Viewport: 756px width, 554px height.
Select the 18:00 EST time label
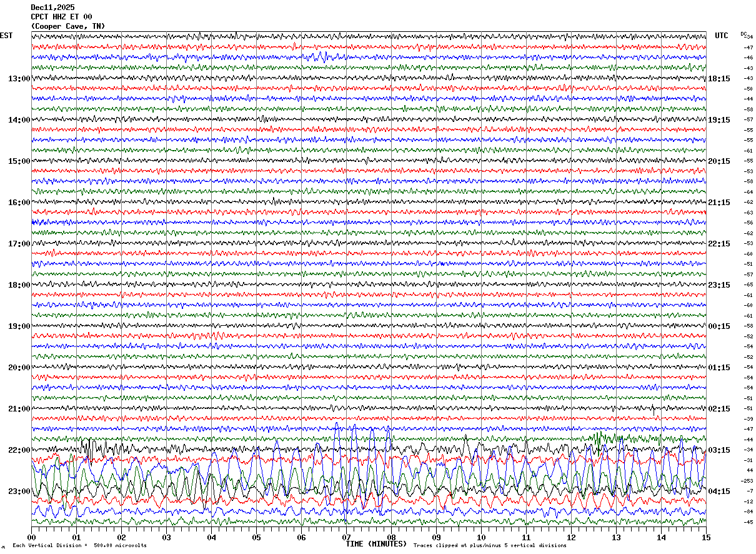pos(19,285)
